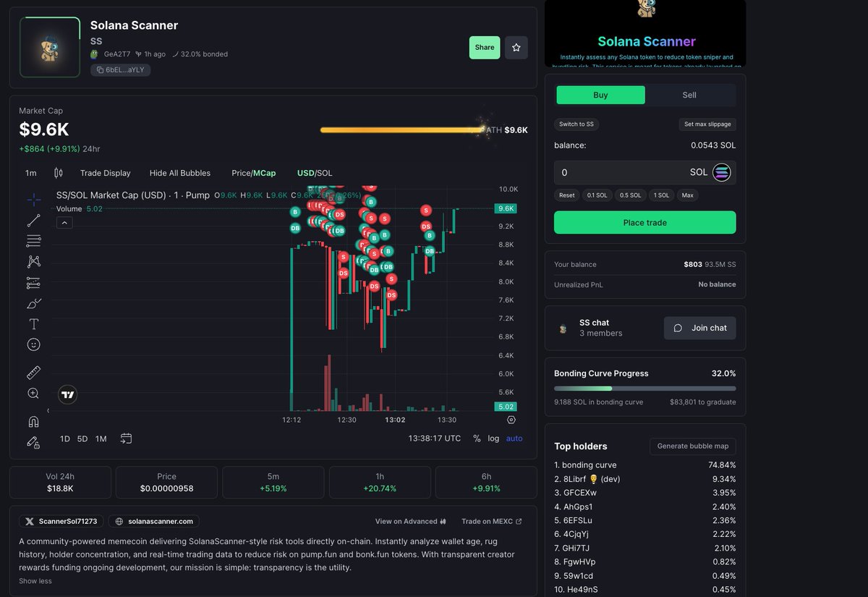Collapse the drawing toolbar side arrow

[48, 411]
